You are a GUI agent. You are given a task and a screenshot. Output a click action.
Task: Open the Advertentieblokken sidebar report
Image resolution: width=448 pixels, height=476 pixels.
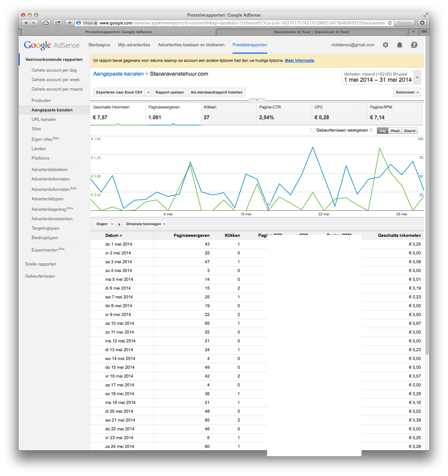pos(50,169)
